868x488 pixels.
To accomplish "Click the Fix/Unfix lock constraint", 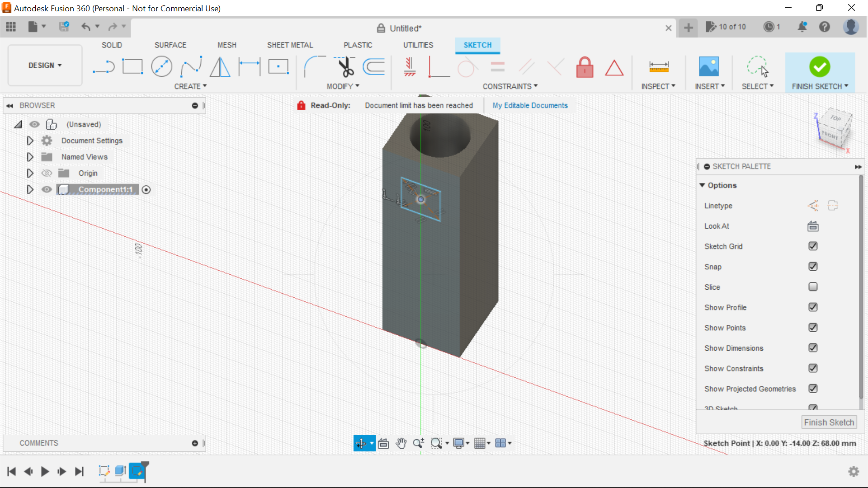I will click(585, 67).
